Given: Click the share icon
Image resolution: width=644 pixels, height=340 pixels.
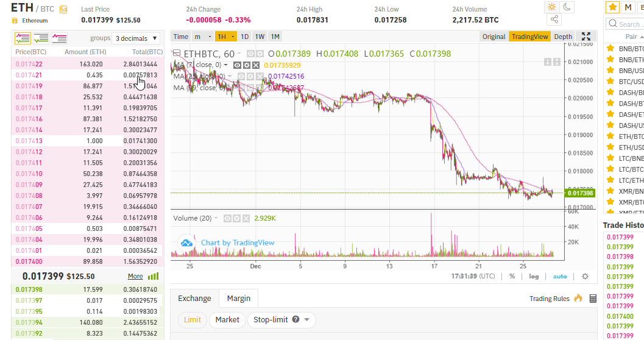Looking at the screenshot, I should [x=554, y=20].
